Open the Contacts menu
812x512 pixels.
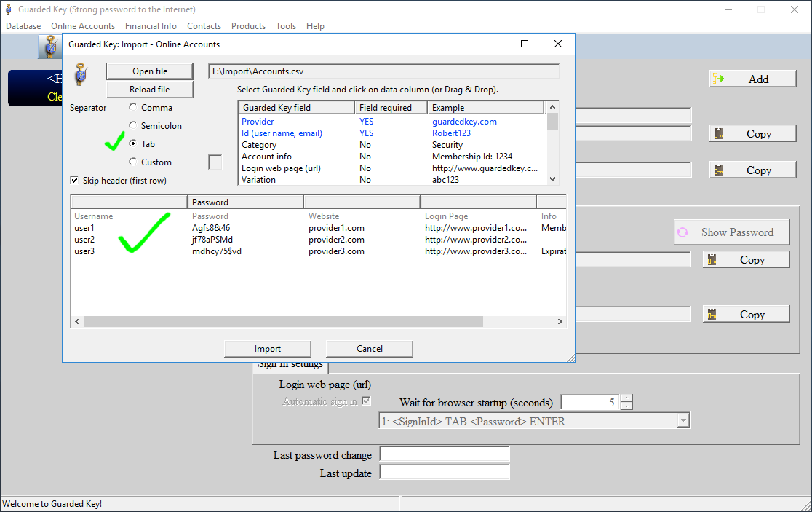click(x=204, y=26)
